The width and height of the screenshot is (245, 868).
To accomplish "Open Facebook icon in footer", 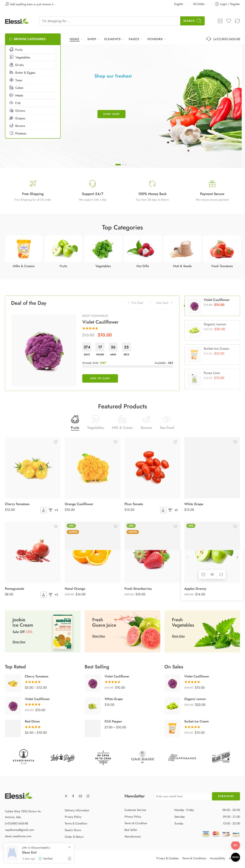I will [x=73, y=796].
